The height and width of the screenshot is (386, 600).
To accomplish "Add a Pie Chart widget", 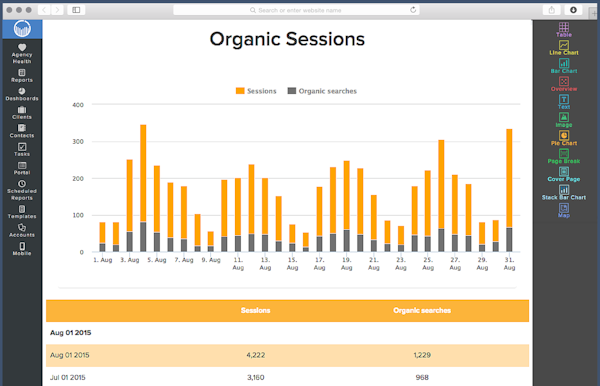I will coord(564,138).
